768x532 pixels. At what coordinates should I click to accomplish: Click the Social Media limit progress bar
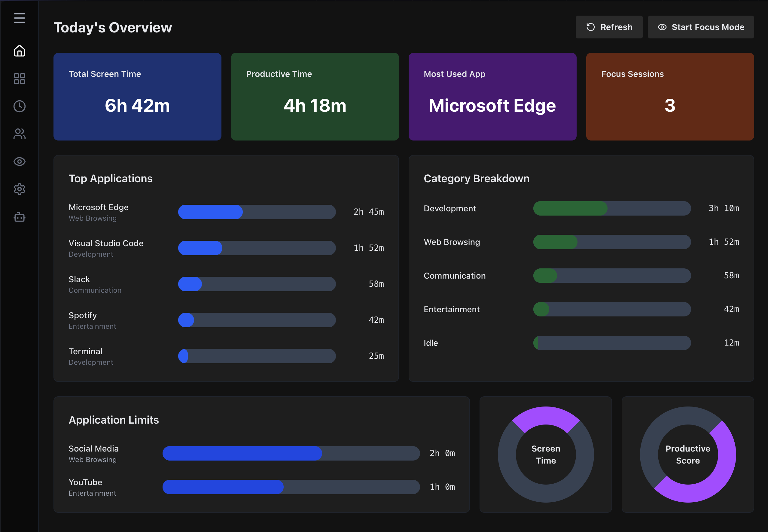point(291,453)
